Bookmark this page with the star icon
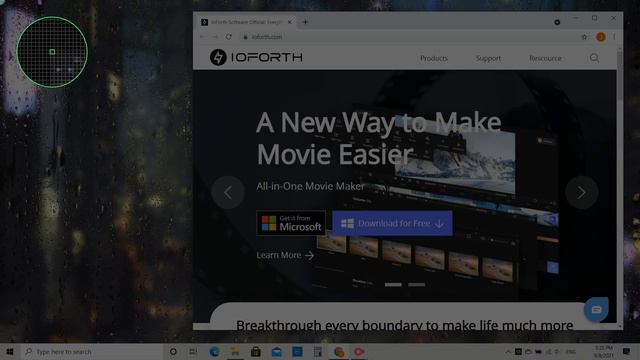The image size is (640, 360). [584, 37]
